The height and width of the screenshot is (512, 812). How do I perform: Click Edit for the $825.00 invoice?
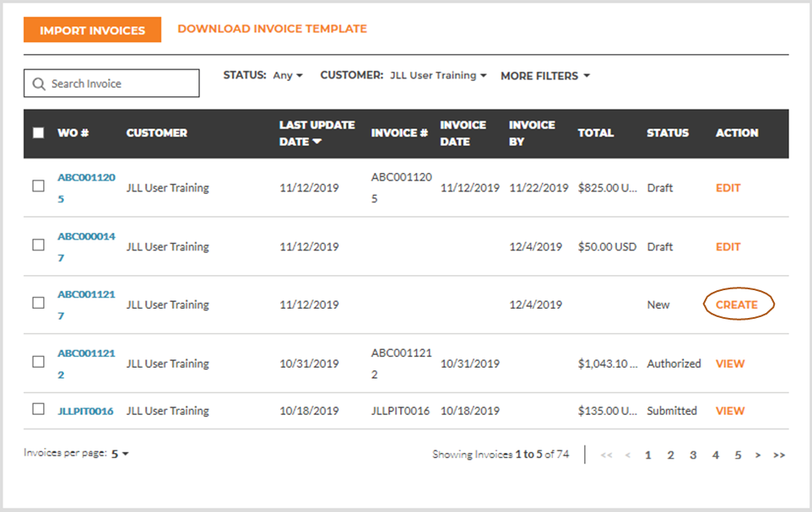point(728,188)
